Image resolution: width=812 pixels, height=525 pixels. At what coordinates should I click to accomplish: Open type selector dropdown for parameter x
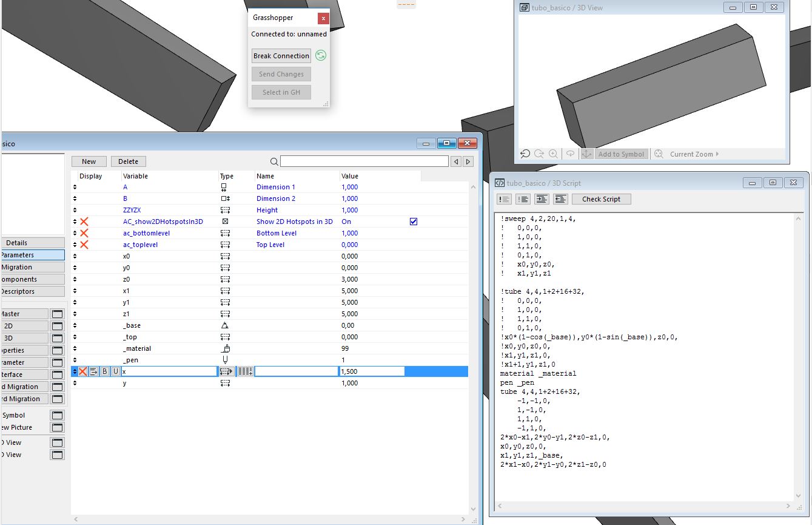point(226,371)
